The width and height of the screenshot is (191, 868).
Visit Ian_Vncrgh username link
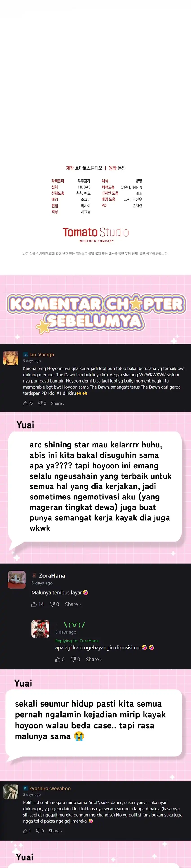[41, 354]
